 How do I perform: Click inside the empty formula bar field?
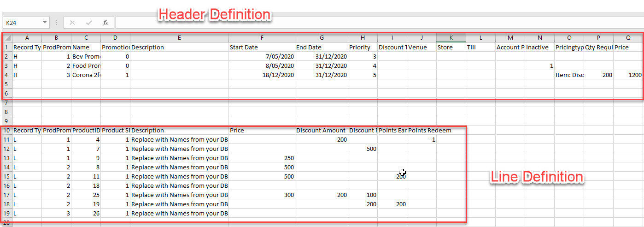click(369, 23)
